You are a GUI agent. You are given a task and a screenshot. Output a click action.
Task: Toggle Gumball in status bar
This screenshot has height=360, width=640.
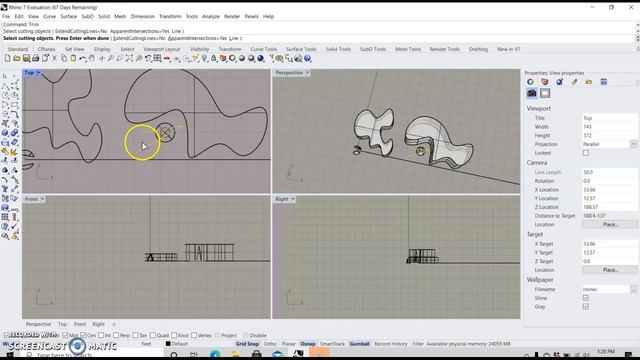coord(359,344)
